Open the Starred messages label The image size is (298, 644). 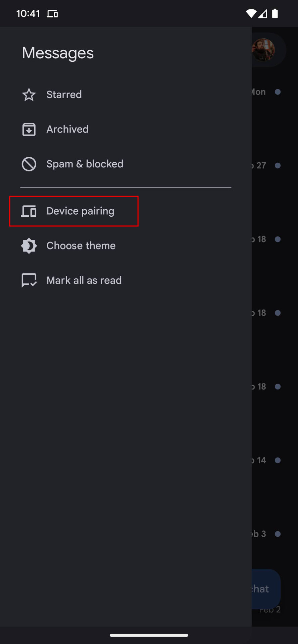[x=64, y=95]
